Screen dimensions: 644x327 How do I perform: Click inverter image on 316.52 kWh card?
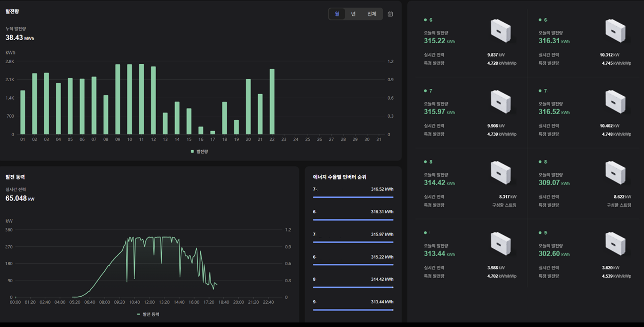tap(615, 102)
